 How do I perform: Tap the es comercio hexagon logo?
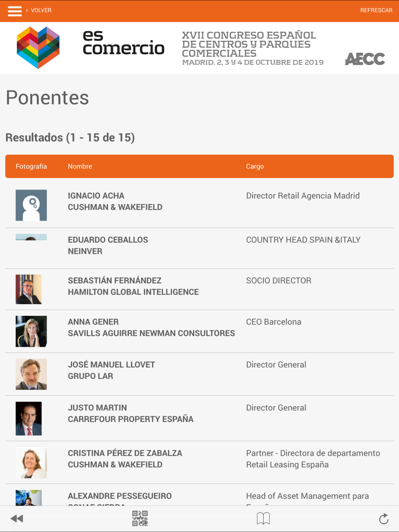(x=38, y=48)
